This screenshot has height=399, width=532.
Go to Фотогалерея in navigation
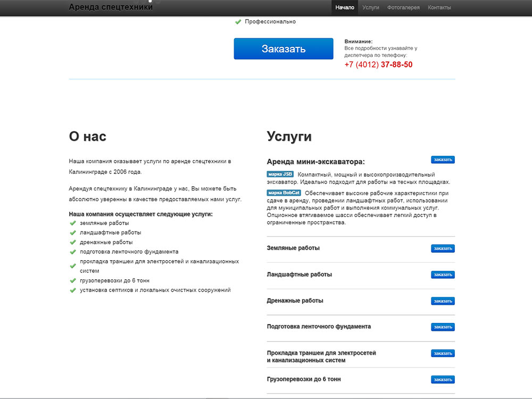coord(403,7)
